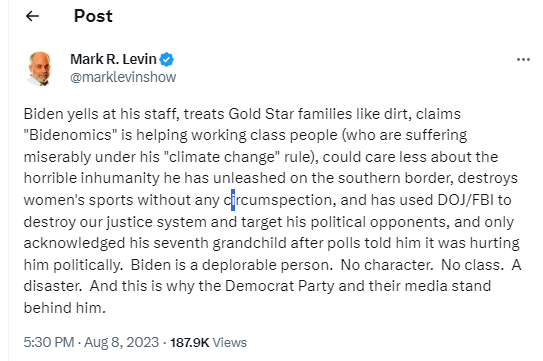Open the @marklevinshow handle link
The width and height of the screenshot is (543, 361).
tap(123, 77)
